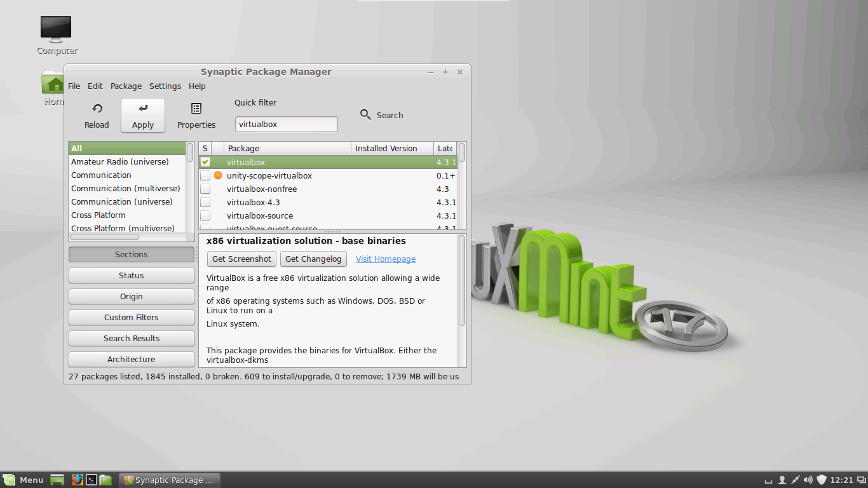Select Communication (universe) section
Viewport: 868px width, 488px height.
127,201
